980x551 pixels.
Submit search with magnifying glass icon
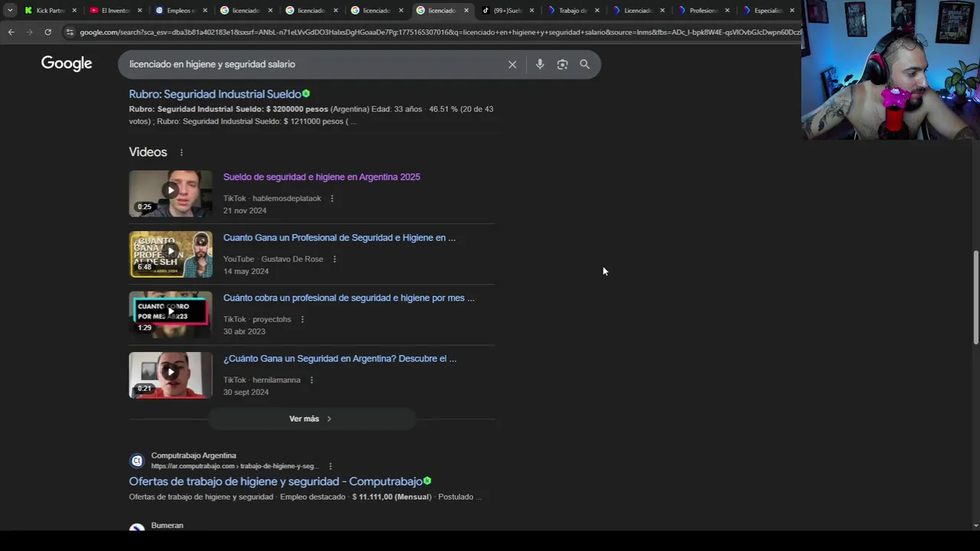pyautogui.click(x=585, y=64)
